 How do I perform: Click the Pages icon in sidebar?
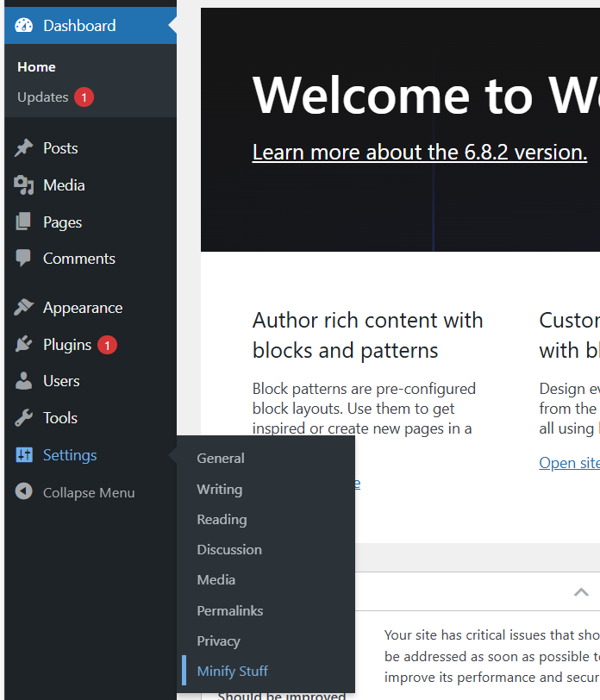coord(23,222)
